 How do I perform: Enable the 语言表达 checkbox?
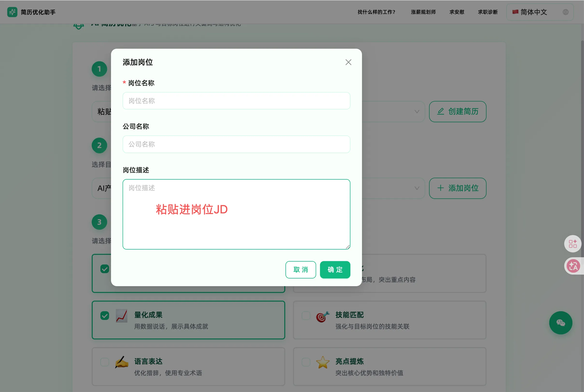(x=104, y=362)
